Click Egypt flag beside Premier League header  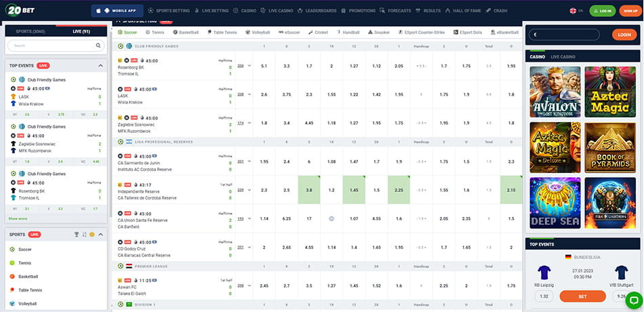click(x=129, y=267)
